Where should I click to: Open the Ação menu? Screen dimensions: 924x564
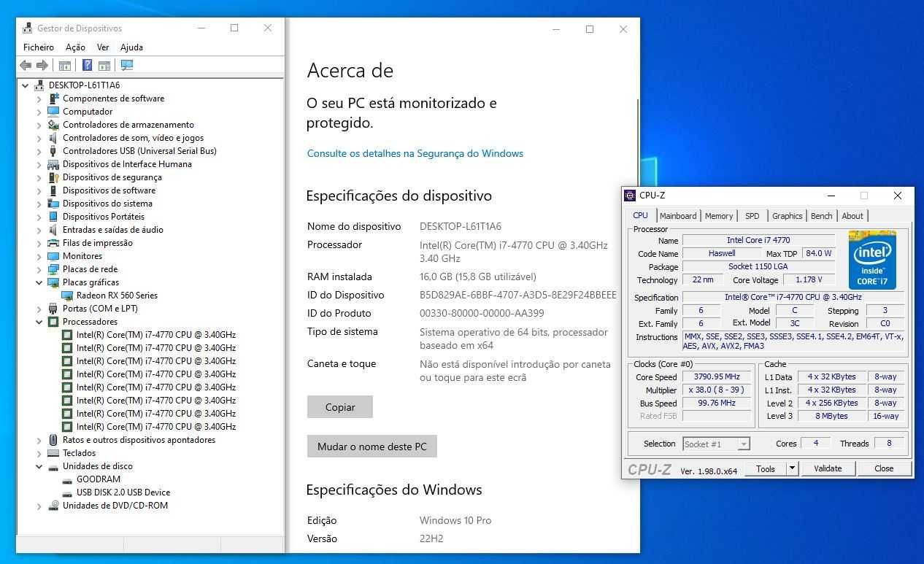(76, 47)
